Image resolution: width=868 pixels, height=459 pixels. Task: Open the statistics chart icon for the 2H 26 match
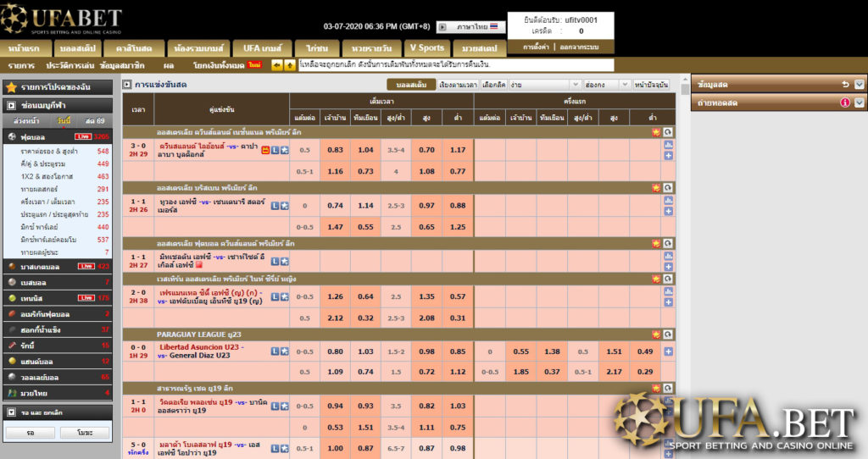(668, 200)
